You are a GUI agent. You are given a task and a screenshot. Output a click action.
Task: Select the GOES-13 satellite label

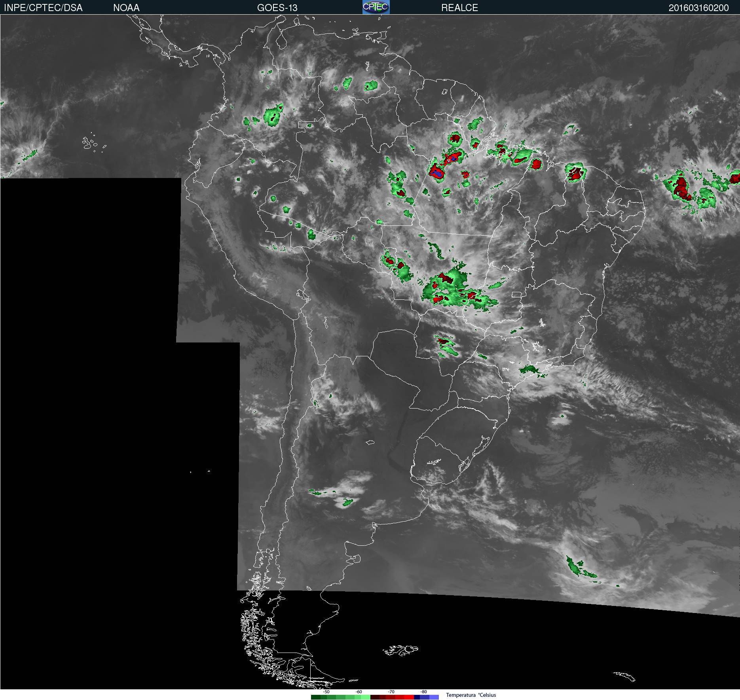277,8
